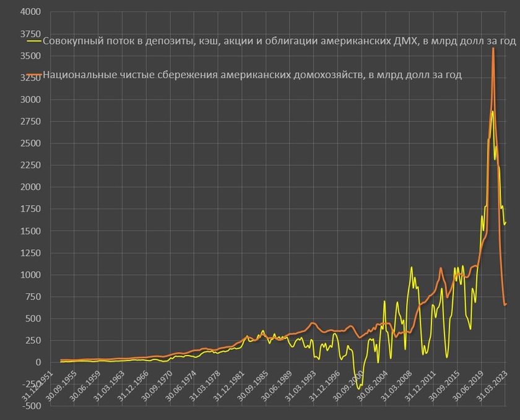Click the right end of the yellow line
Image resolution: width=520 pixels, height=420 pixels.
[x=506, y=222]
